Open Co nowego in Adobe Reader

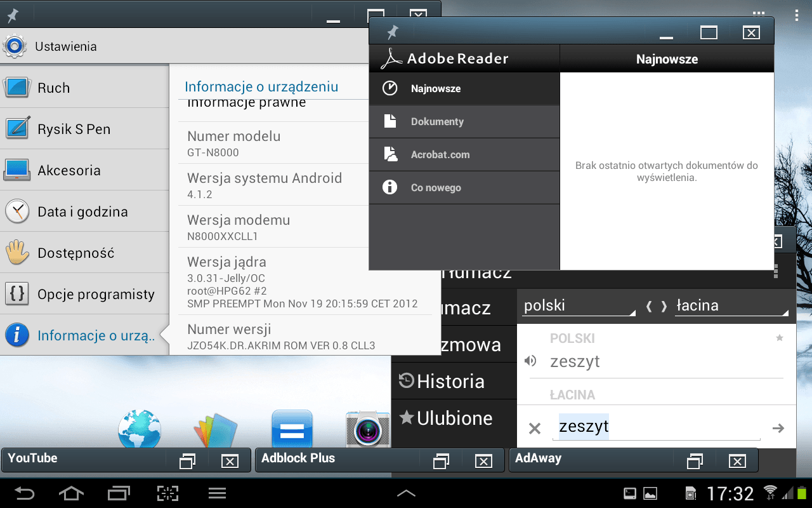coord(464,188)
